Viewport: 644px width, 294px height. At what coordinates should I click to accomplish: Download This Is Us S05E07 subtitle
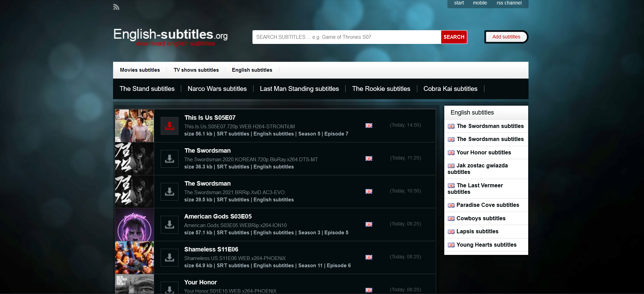click(x=170, y=126)
